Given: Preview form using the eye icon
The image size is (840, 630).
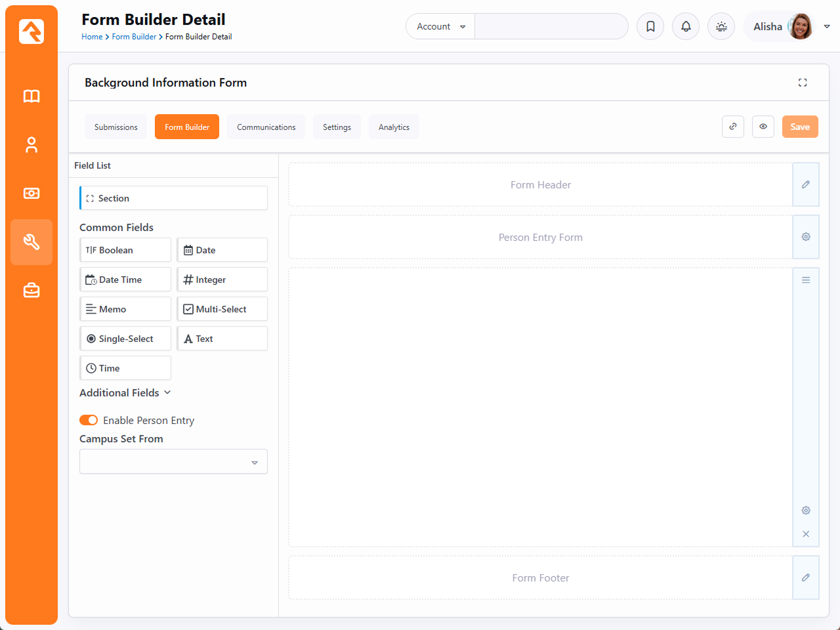Looking at the screenshot, I should coord(763,127).
